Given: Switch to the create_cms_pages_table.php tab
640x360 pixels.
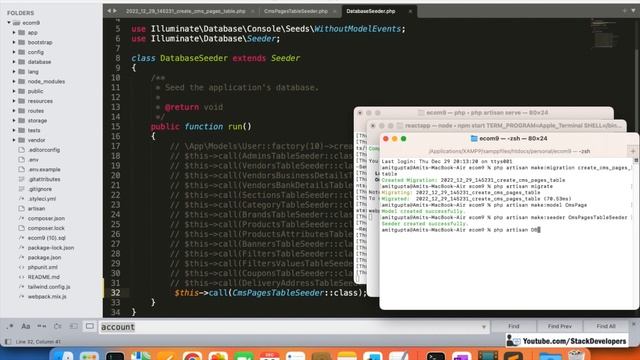Looking at the screenshot, I should [x=186, y=11].
